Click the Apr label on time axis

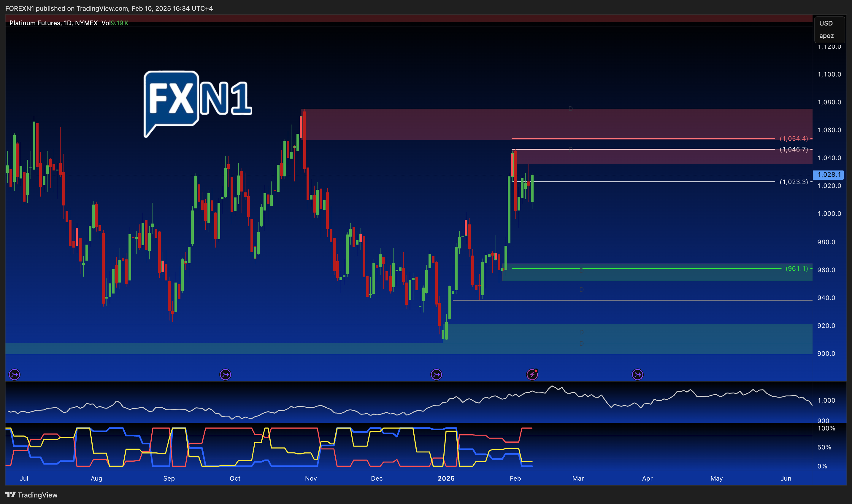tap(647, 478)
